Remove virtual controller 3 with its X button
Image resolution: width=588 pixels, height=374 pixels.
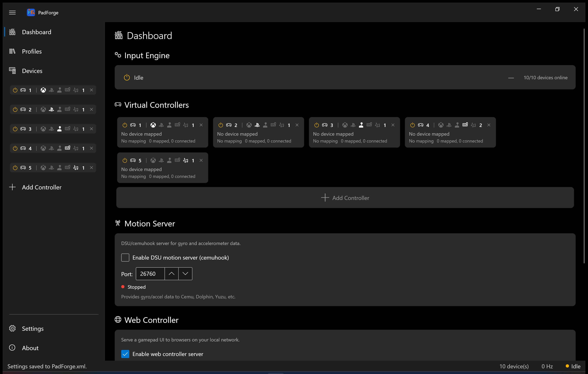[x=393, y=125]
